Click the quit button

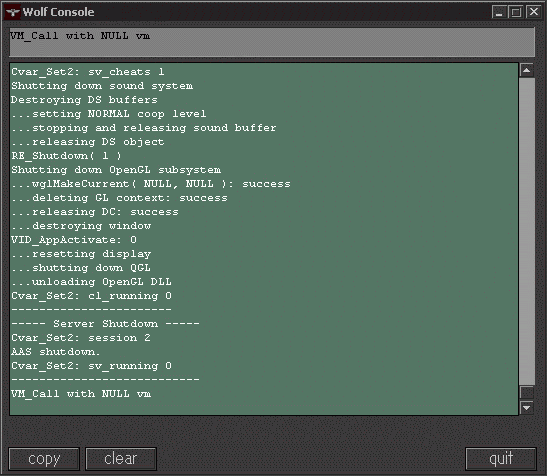click(501, 459)
